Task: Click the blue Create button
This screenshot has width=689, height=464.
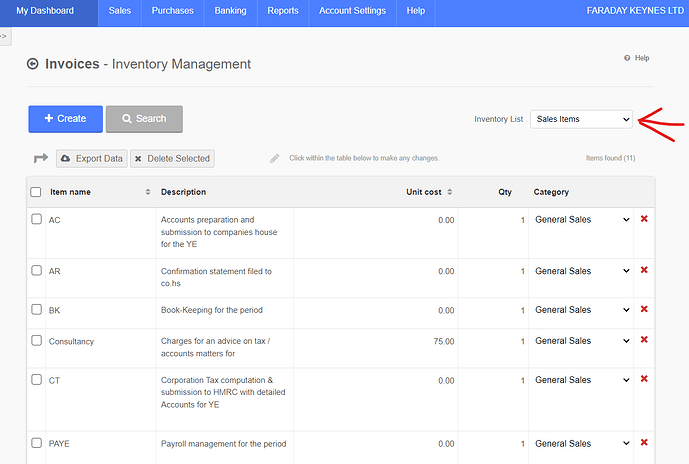Action: point(65,119)
